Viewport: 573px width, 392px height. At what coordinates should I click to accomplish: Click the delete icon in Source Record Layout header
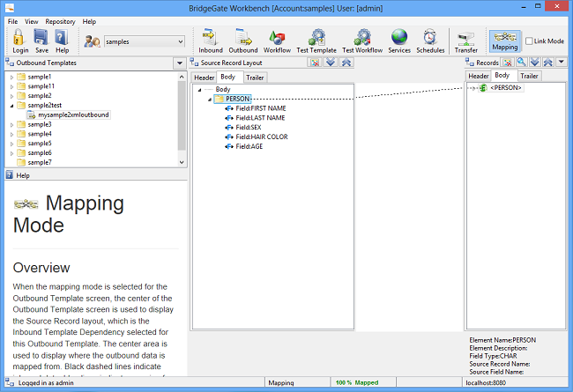[x=315, y=63]
